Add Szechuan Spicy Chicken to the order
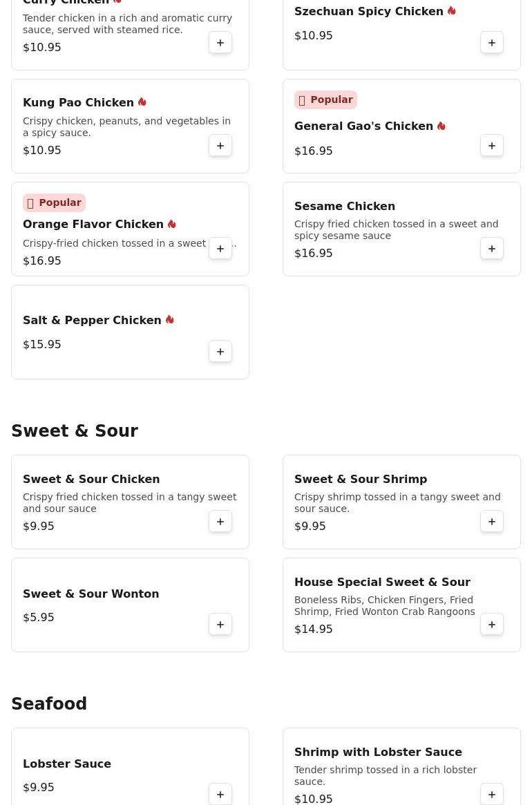 pyautogui.click(x=492, y=43)
